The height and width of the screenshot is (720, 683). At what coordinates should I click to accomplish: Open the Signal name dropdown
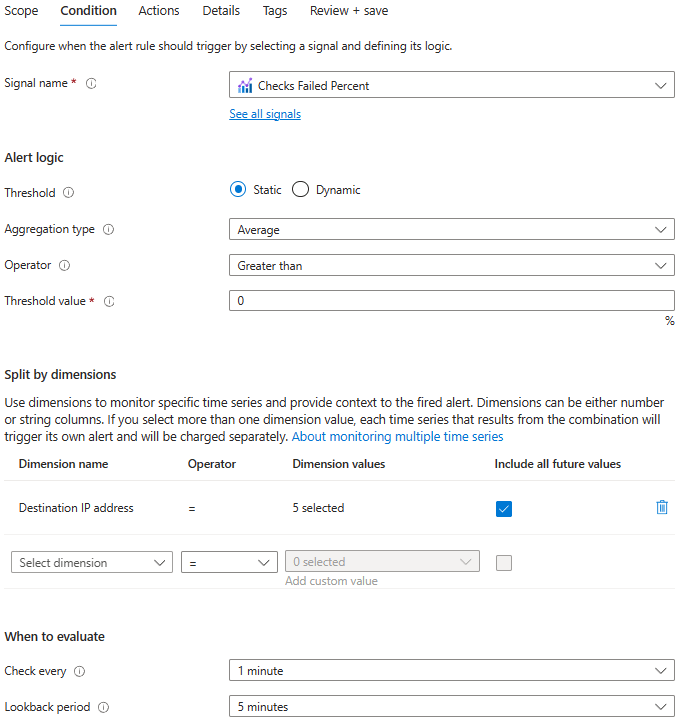tap(452, 86)
